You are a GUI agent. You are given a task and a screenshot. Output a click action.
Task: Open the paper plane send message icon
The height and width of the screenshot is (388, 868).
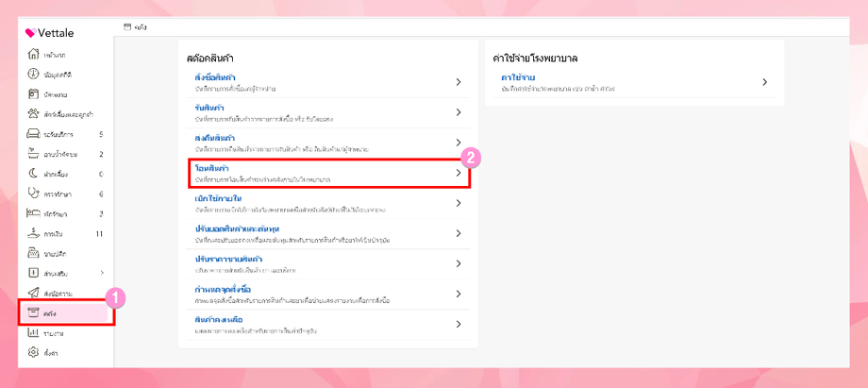click(33, 293)
